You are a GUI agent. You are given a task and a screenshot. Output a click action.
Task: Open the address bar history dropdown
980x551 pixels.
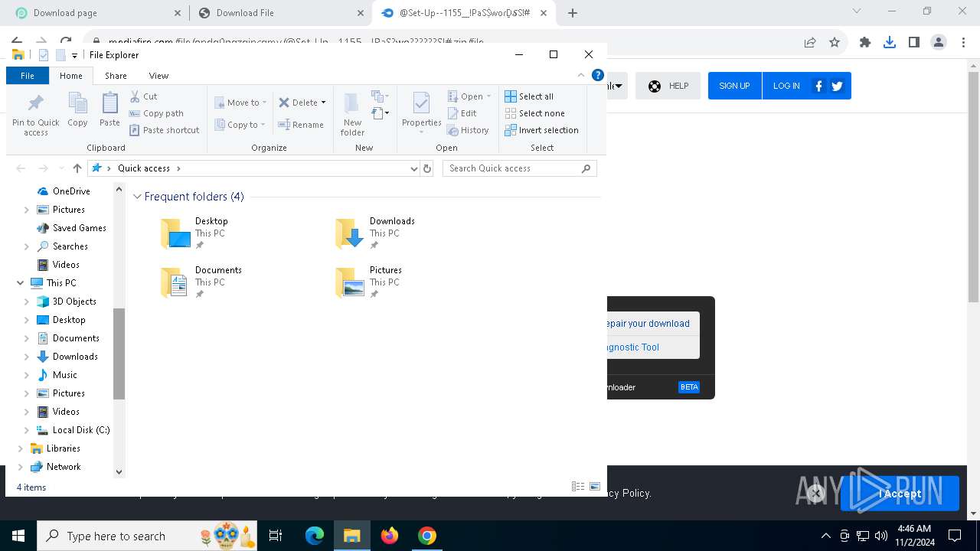pyautogui.click(x=414, y=168)
